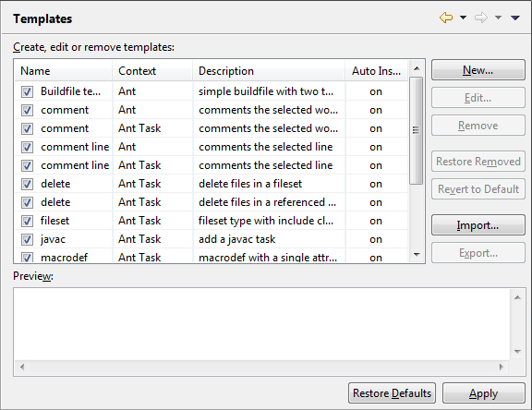Click the New... button
Image resolution: width=532 pixels, height=410 pixels.
pyautogui.click(x=478, y=70)
